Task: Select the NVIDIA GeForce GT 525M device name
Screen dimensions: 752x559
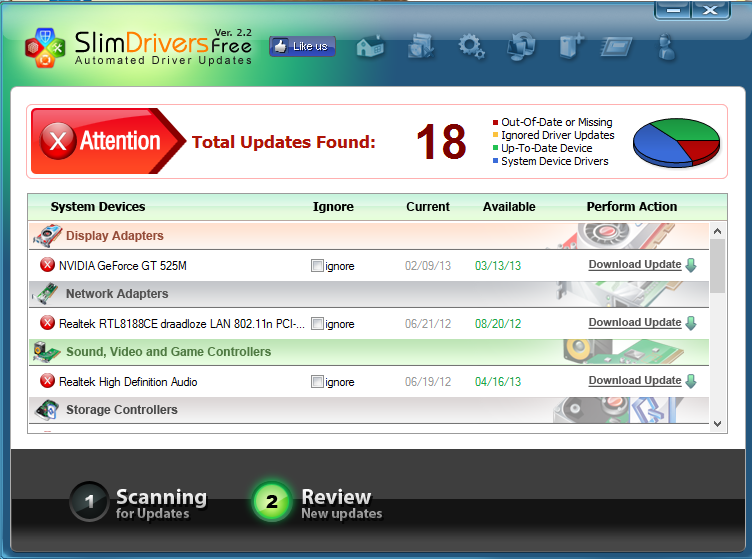Action: (x=123, y=266)
